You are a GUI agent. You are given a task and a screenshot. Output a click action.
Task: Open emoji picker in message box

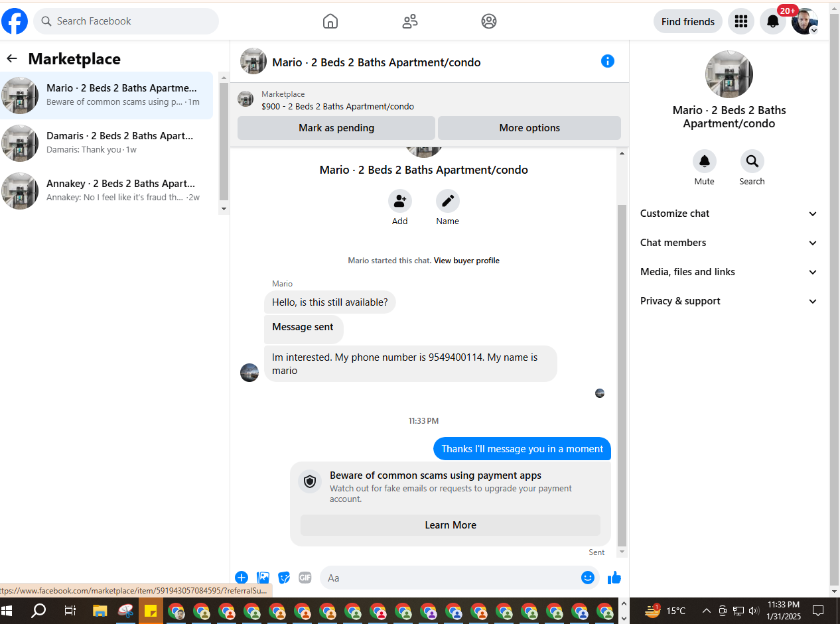pyautogui.click(x=588, y=578)
